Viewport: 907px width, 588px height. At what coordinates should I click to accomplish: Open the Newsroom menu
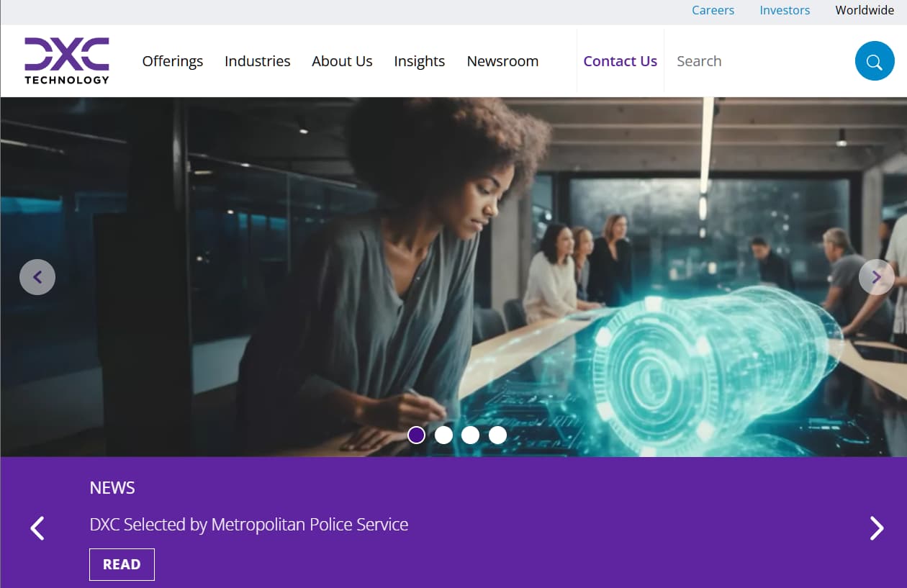click(502, 61)
